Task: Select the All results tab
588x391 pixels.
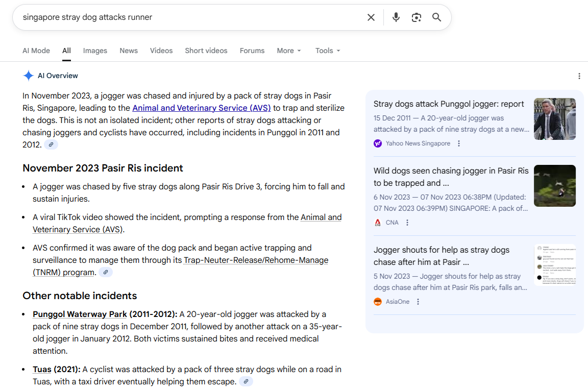Action: (x=66, y=51)
